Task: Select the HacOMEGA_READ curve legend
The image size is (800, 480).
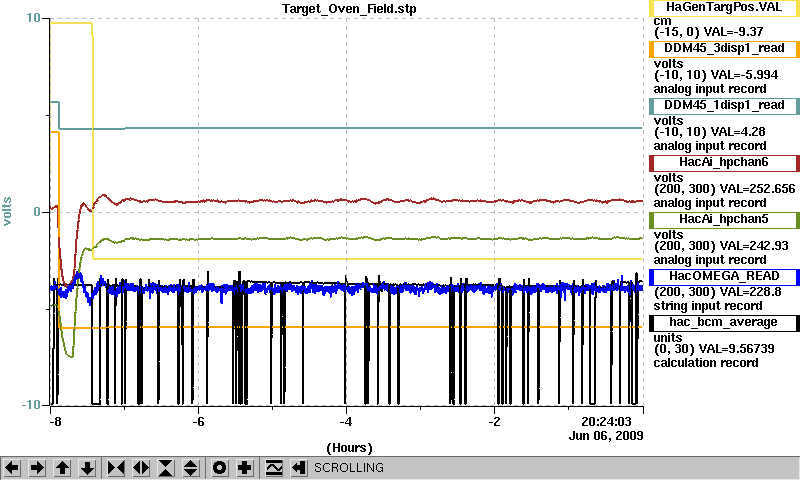Action: click(724, 276)
